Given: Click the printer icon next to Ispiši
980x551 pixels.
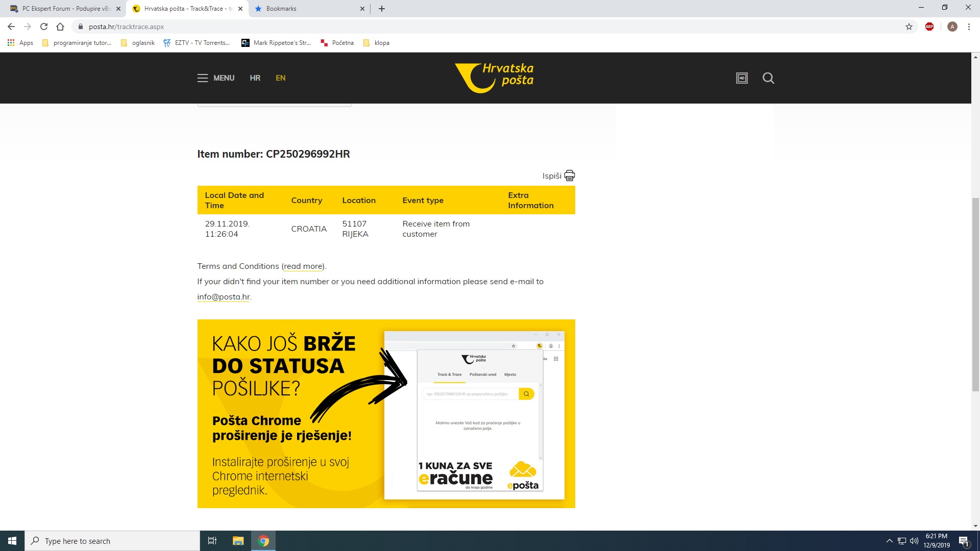Looking at the screenshot, I should pos(570,176).
